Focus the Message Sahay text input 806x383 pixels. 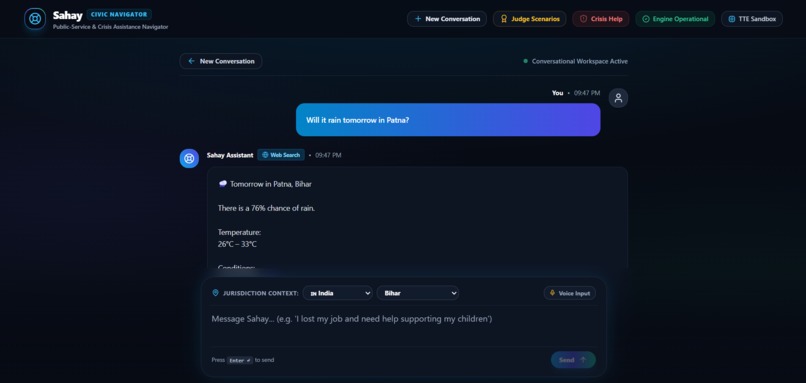[x=404, y=326]
